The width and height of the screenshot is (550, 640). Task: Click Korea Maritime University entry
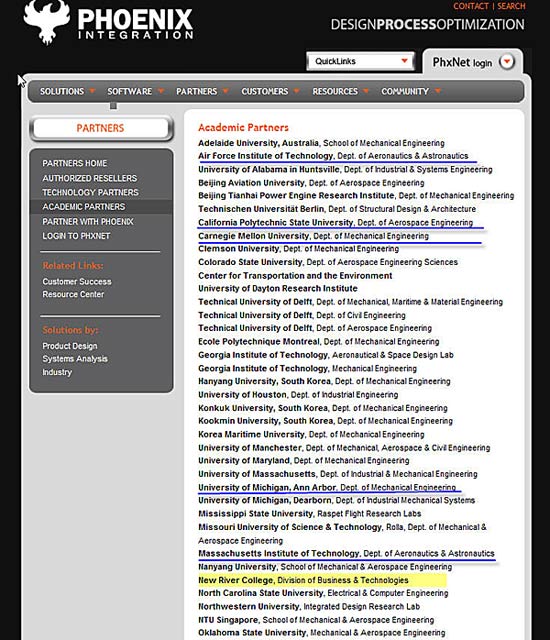point(311,434)
